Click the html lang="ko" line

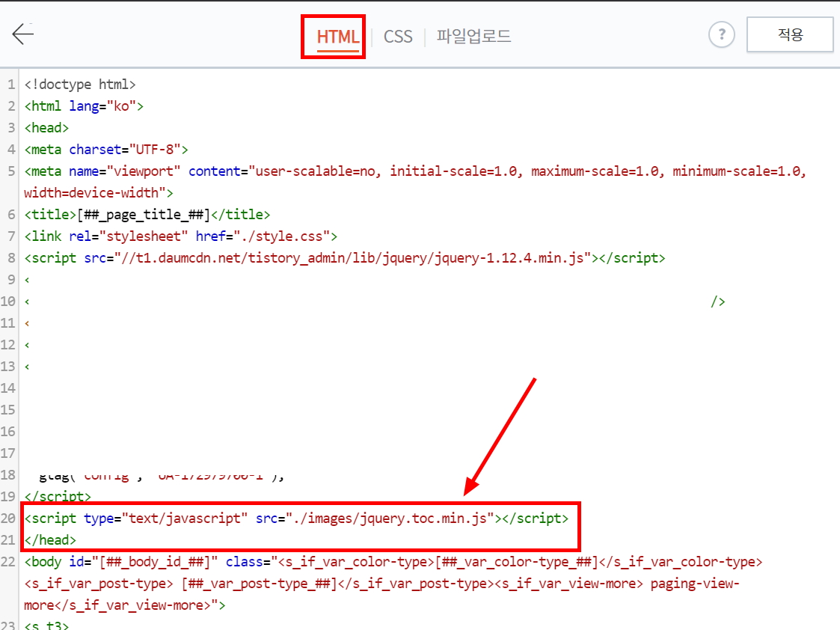pyautogui.click(x=84, y=106)
